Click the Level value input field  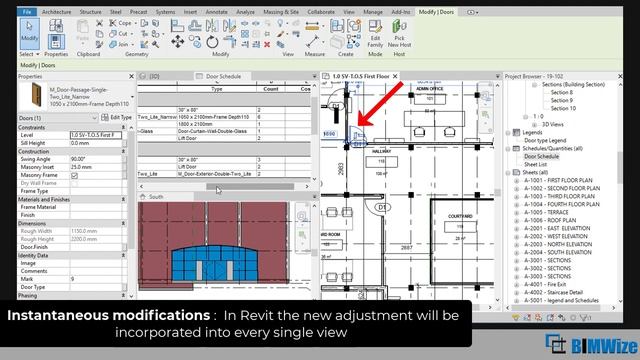pos(96,135)
